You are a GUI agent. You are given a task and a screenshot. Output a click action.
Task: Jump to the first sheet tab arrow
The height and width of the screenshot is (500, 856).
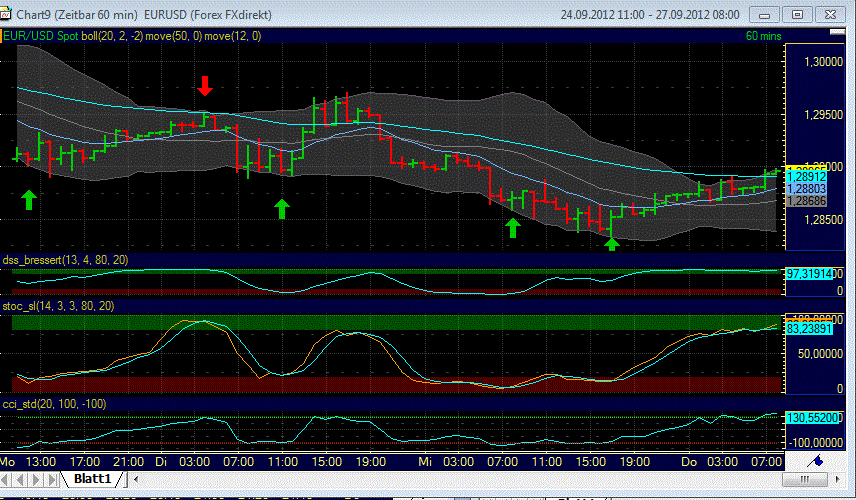pos(6,480)
